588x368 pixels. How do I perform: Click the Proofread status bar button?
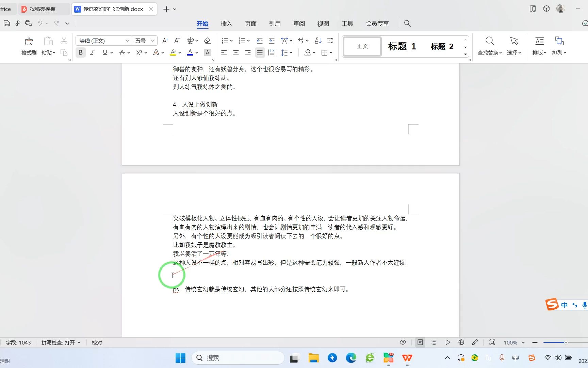click(x=97, y=342)
